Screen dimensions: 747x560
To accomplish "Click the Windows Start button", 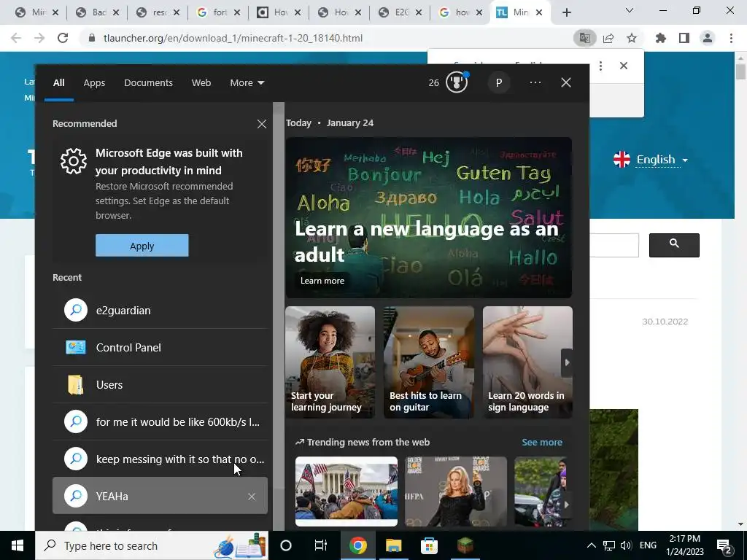I will [x=18, y=545].
